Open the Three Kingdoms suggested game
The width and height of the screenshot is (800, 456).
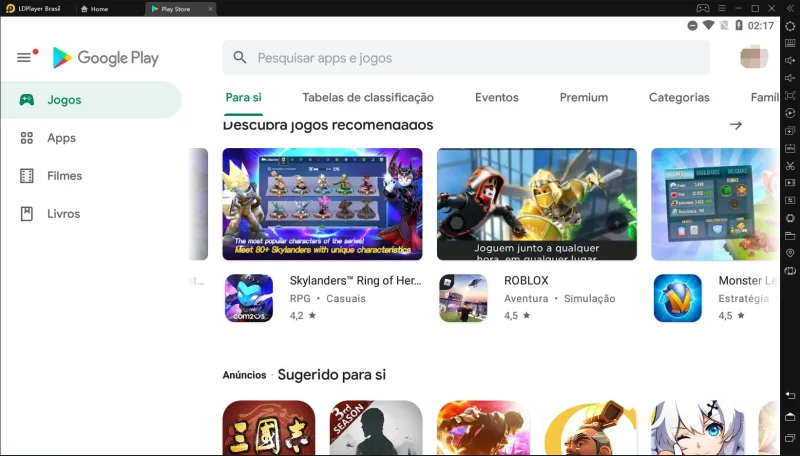[269, 428]
